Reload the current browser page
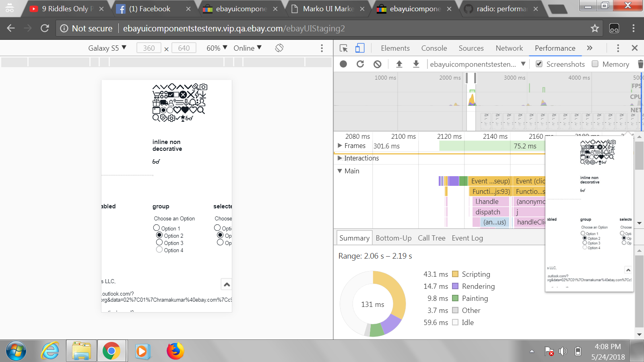644x362 pixels. (x=45, y=28)
